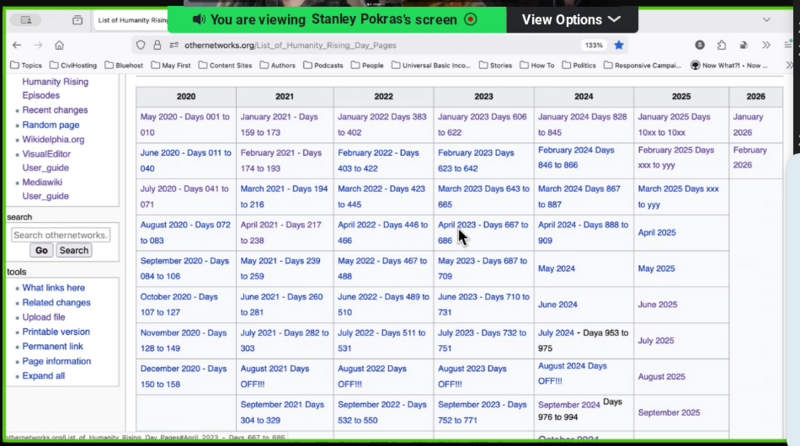Open the How To bookmark folder
800x446 pixels.
click(537, 65)
